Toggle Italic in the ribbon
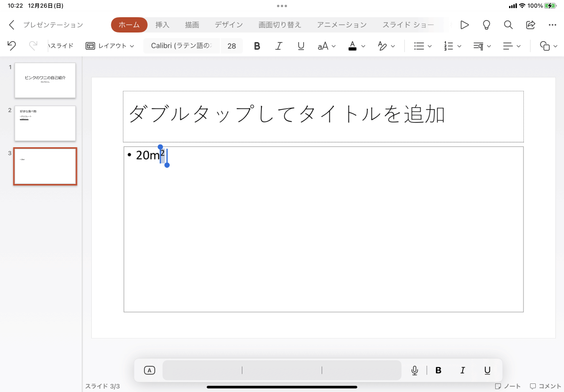This screenshot has height=392, width=564. [x=279, y=46]
